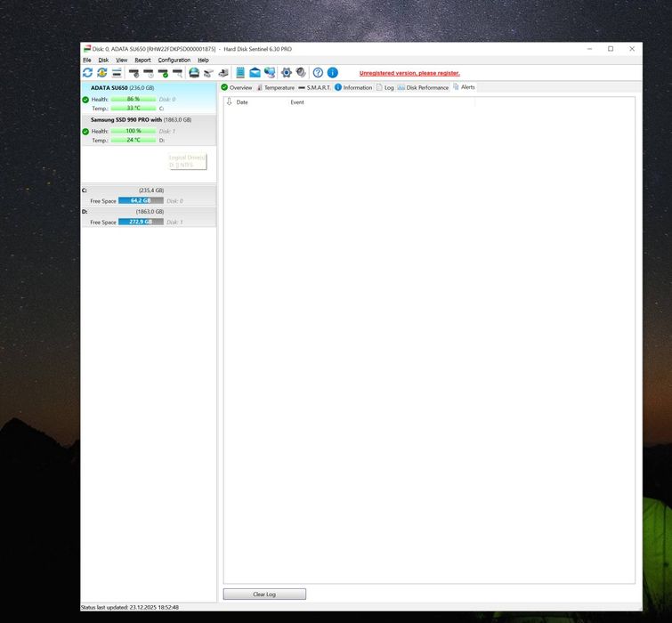The height and width of the screenshot is (623, 672).
Task: Click the grey speaker sound toolbar icon
Action: click(x=301, y=72)
